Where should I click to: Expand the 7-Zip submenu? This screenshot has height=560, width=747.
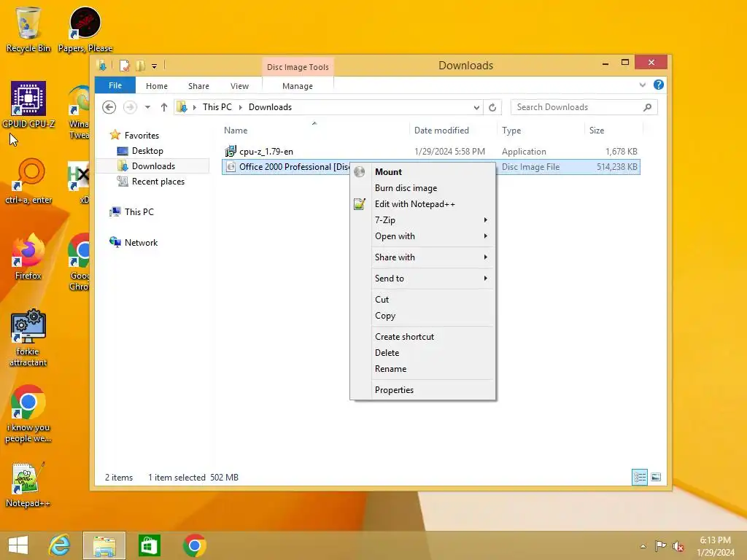click(x=431, y=220)
